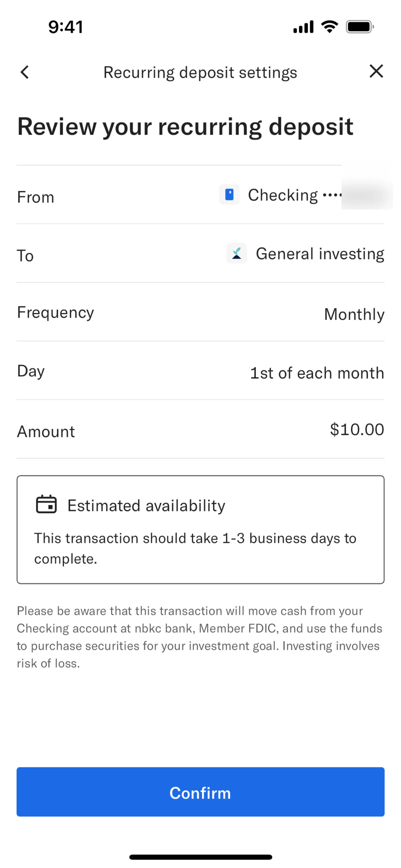
Task: Tap the Recurring deposit settings title
Action: pyautogui.click(x=200, y=72)
